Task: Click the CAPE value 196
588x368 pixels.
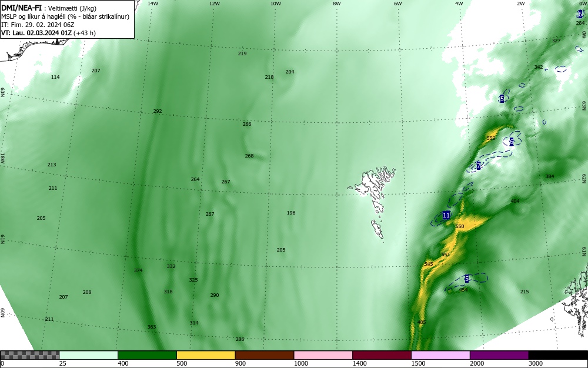Action: point(291,213)
